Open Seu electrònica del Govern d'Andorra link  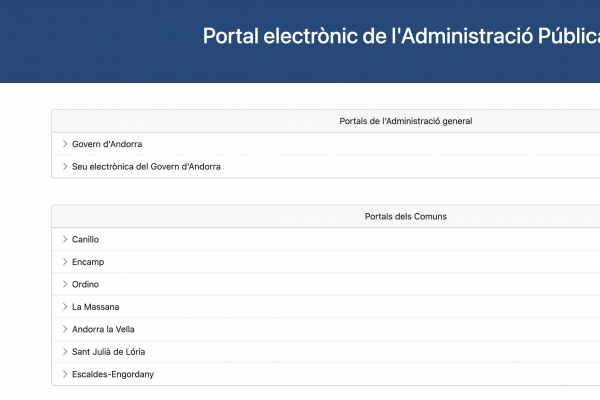[146, 167]
